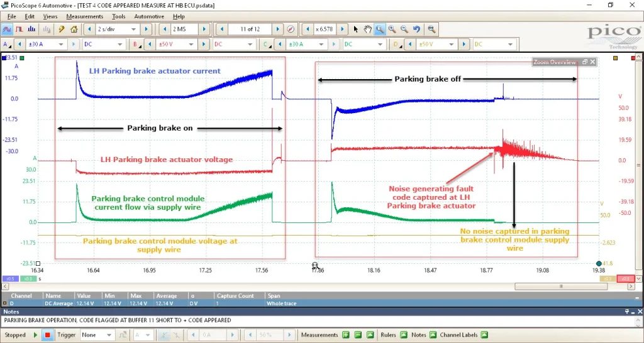Click channel A x0.5 axis scale button

[10, 278]
